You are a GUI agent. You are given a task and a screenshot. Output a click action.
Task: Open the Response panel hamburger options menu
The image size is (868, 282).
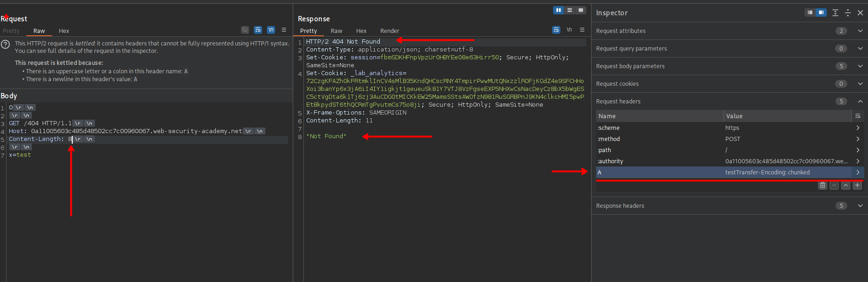(582, 30)
